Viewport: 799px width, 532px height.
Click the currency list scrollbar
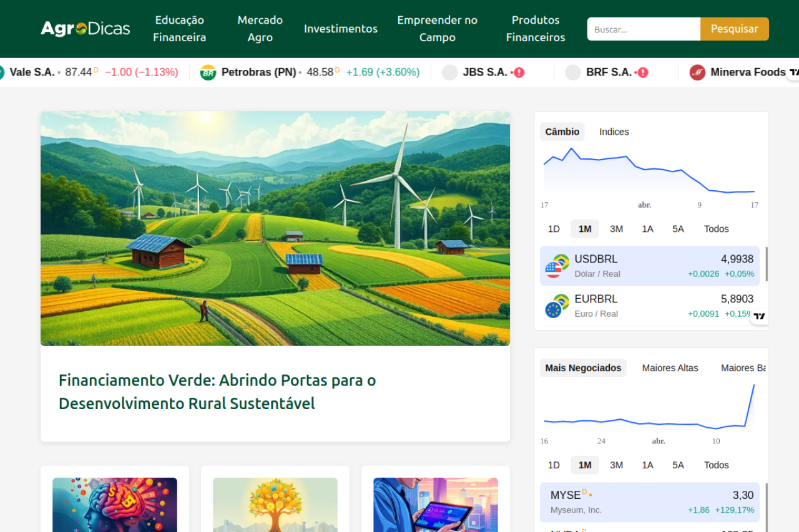pos(766,264)
